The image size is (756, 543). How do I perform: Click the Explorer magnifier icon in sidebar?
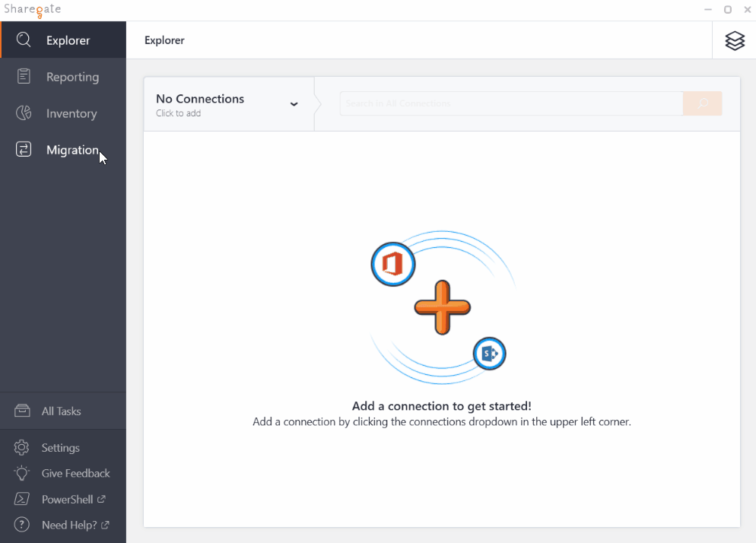[24, 40]
